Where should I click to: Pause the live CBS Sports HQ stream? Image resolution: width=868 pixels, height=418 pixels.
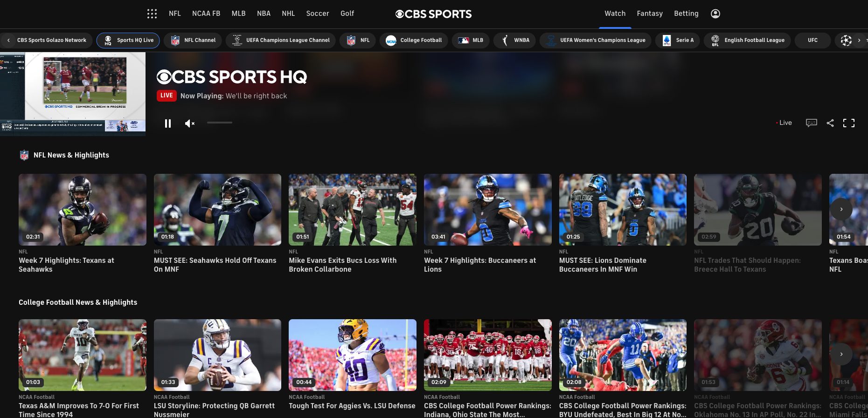tap(168, 123)
